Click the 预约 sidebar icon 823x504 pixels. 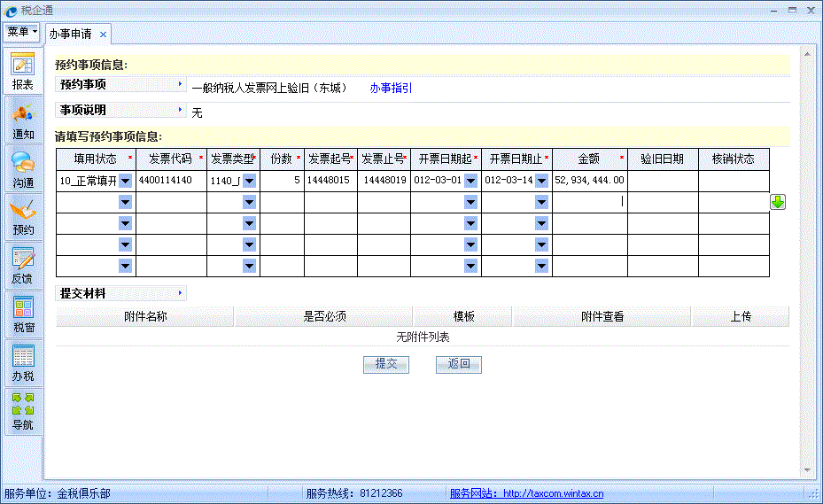pos(22,217)
